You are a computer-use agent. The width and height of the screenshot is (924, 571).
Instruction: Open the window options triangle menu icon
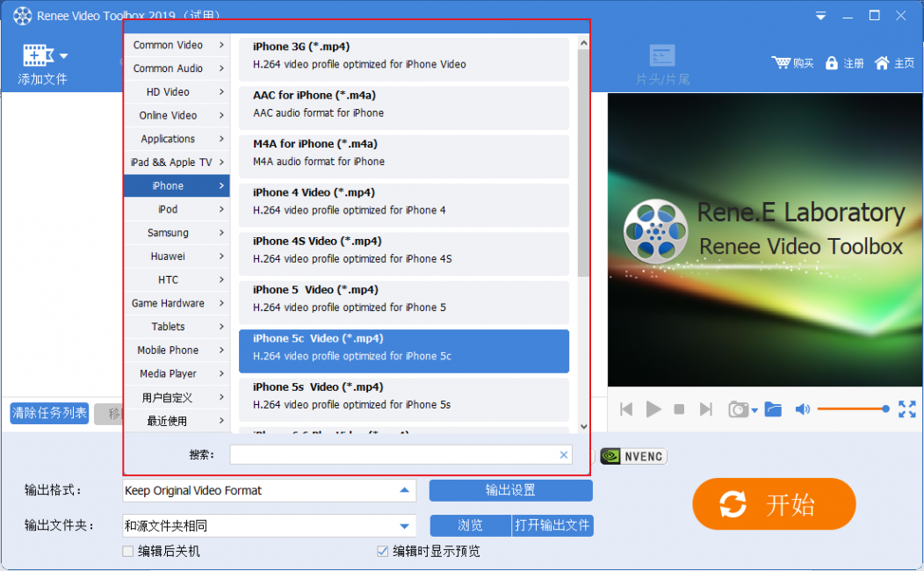coord(820,16)
